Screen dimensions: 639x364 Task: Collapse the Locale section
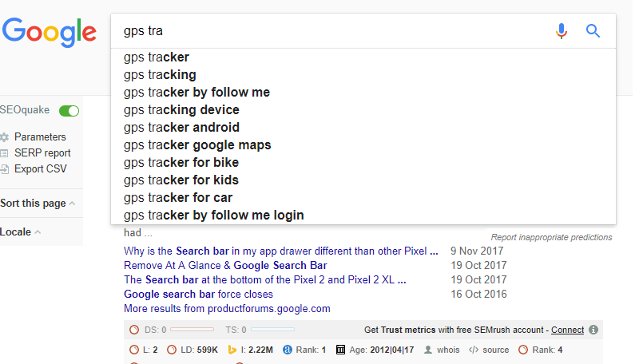pos(21,232)
